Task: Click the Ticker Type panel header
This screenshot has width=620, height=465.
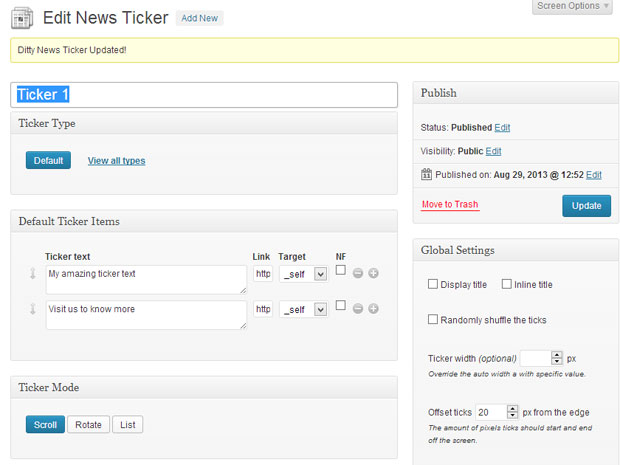Action: point(204,123)
